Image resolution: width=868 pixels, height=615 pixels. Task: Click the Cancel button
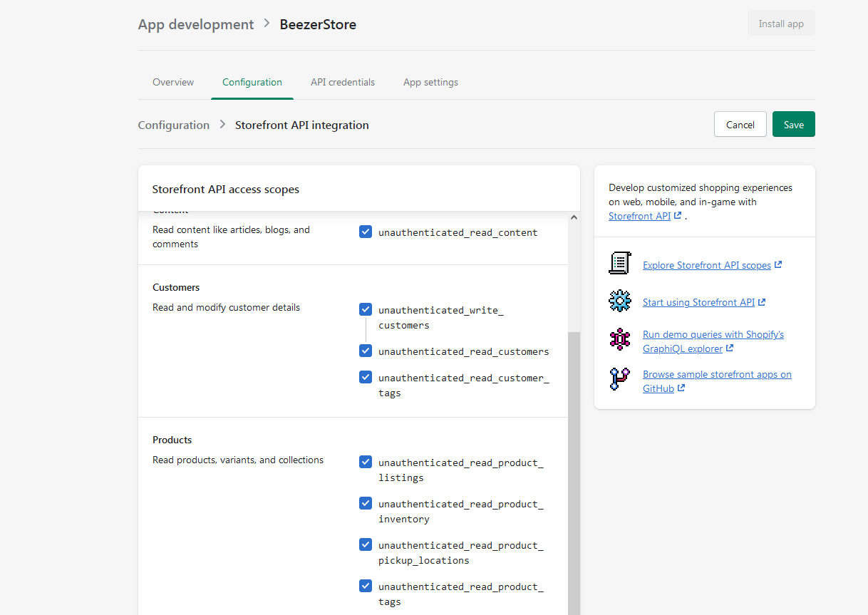pyautogui.click(x=740, y=124)
